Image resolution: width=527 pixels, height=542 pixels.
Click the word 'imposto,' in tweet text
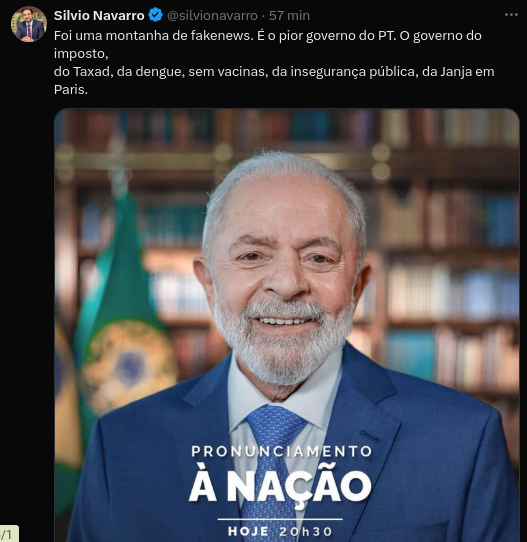click(x=81, y=54)
